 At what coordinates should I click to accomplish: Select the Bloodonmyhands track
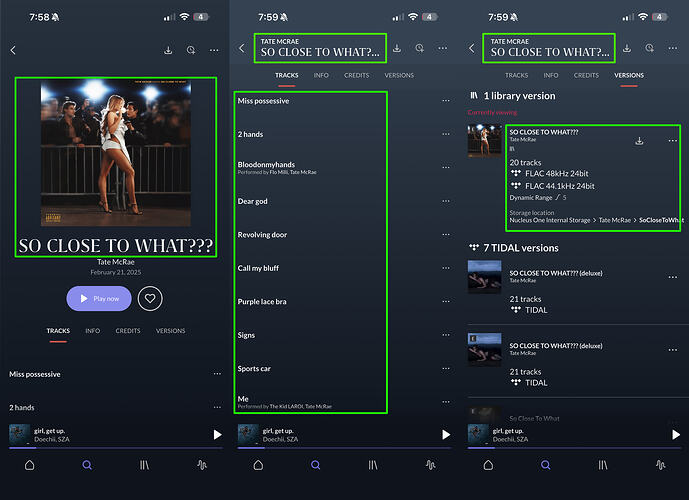coord(266,165)
